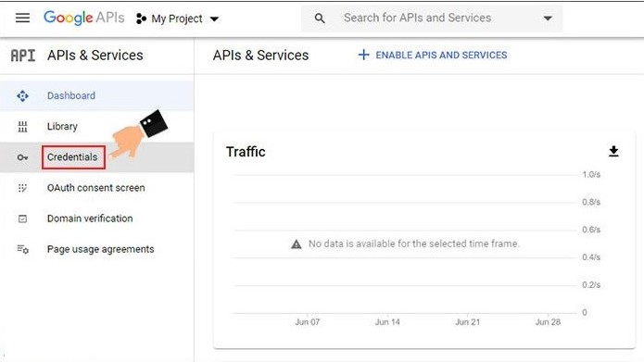Image resolution: width=644 pixels, height=362 pixels.
Task: Click the plus icon beside Enable APIs
Action: click(363, 55)
